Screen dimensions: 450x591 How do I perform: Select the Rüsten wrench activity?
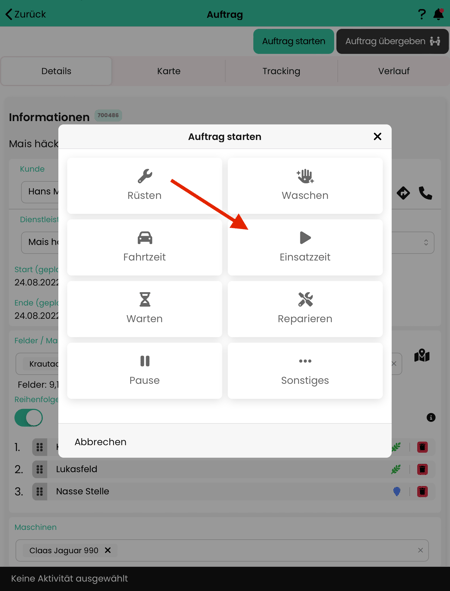(144, 186)
